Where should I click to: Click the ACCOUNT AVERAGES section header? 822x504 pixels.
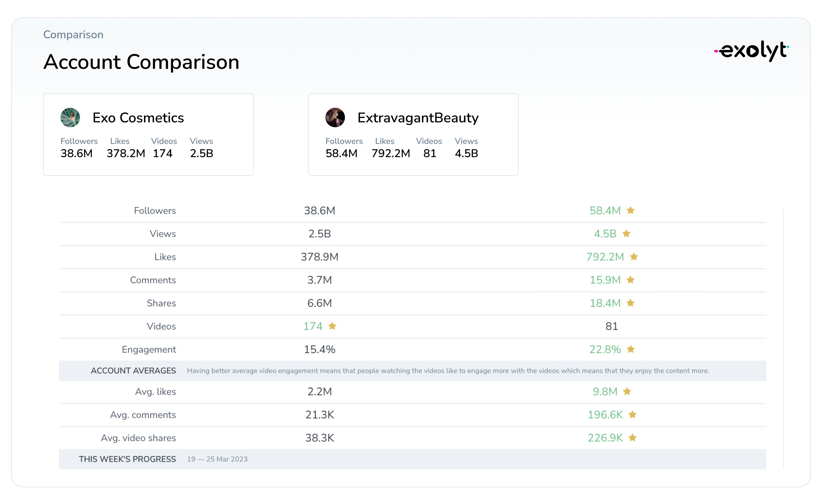(133, 371)
